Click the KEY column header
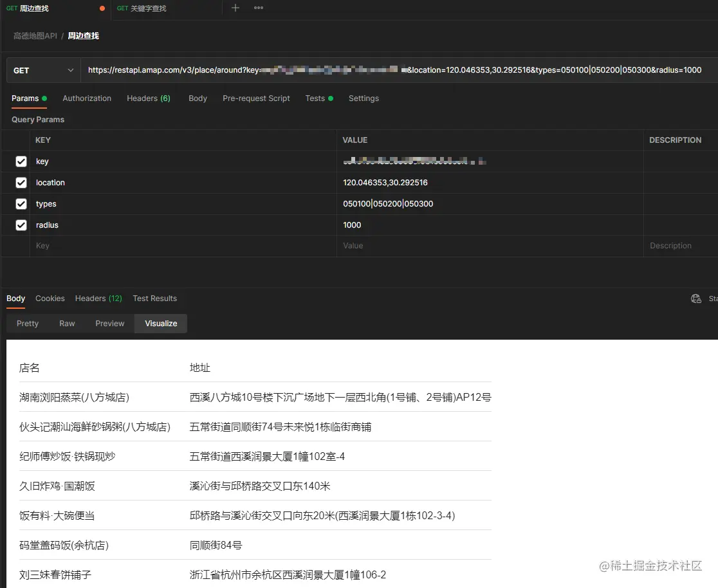 [43, 140]
